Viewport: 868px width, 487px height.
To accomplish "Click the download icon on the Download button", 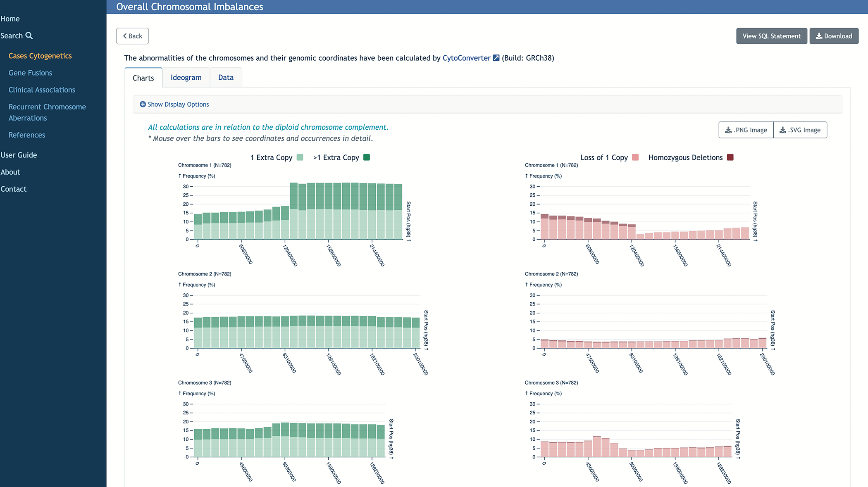I will 819,36.
